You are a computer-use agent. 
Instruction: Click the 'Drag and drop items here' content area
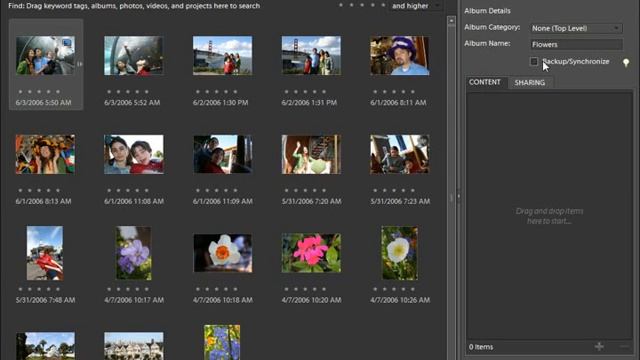[x=549, y=216]
